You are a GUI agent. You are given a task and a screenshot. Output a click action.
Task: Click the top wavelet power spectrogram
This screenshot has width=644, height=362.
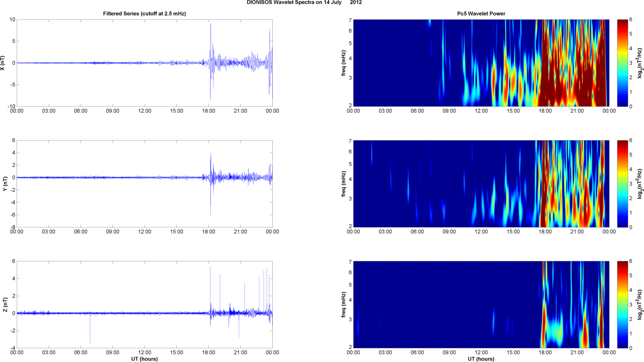click(x=481, y=63)
